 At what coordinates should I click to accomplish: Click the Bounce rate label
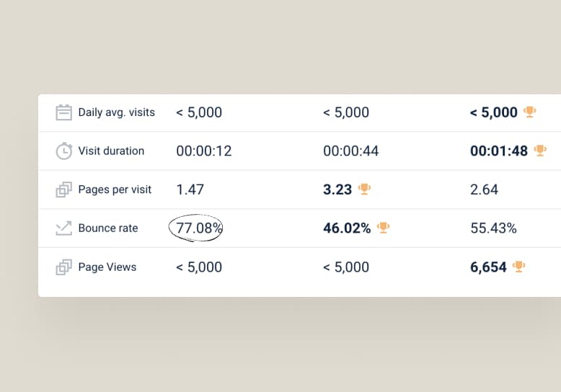(x=108, y=228)
